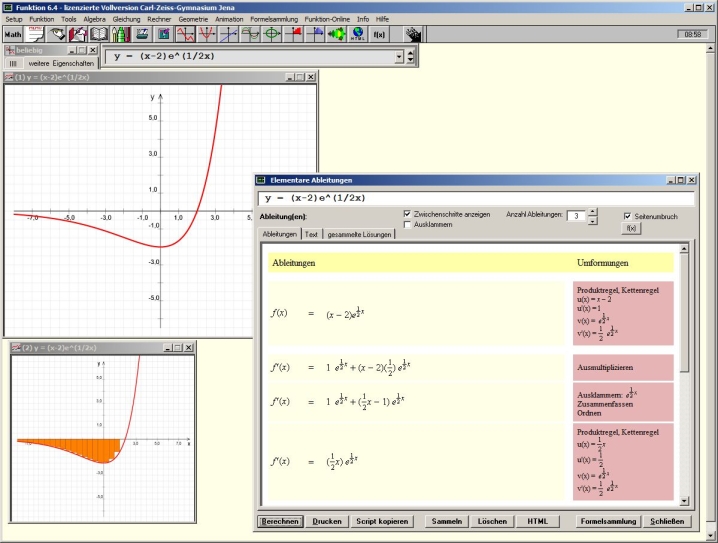Toggle the Seitenumbruch checkbox
718x543 pixels.
(626, 215)
